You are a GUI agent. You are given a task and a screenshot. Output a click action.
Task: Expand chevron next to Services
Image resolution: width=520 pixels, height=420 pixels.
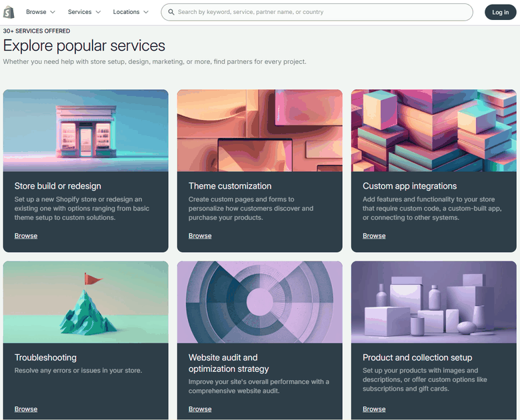(98, 12)
